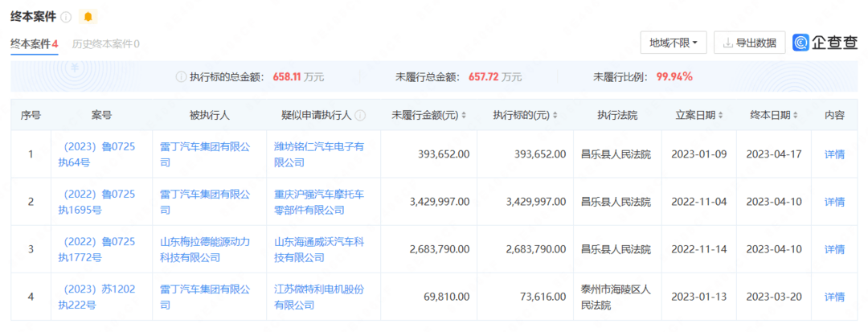The width and height of the screenshot is (868, 332).
Task: Click the 657.72 unfulfilled total value
Action: point(483,77)
